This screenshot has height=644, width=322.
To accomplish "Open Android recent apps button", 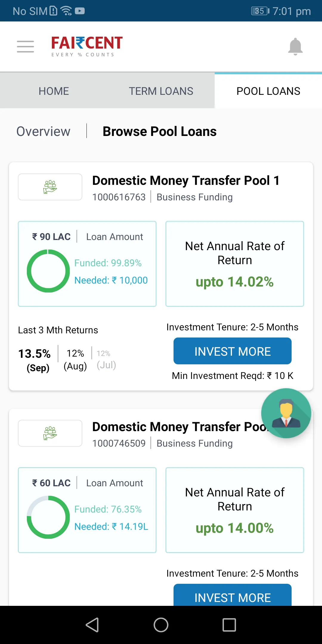I will coord(229,625).
